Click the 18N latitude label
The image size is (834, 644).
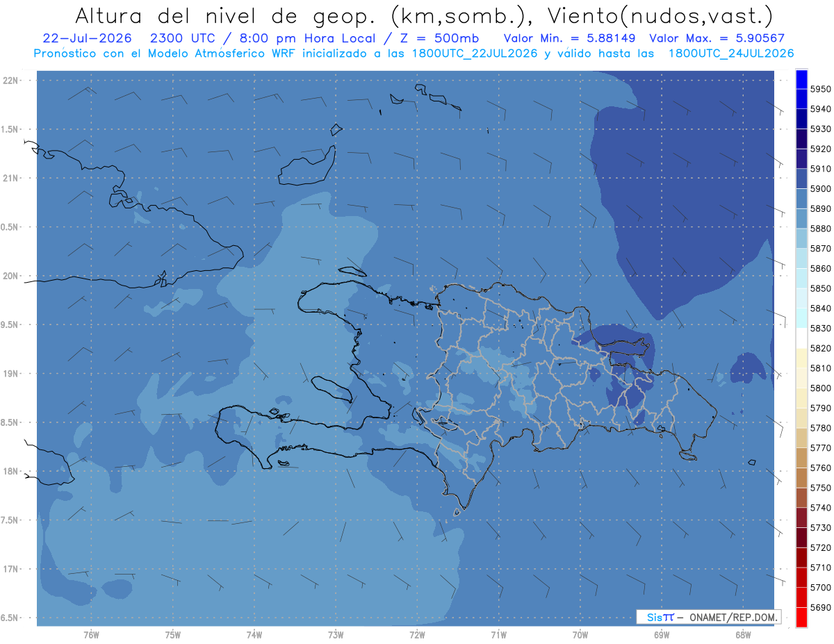tap(12, 471)
